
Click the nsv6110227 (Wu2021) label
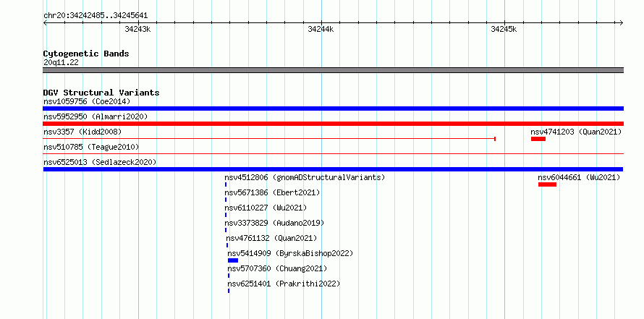tap(266, 208)
